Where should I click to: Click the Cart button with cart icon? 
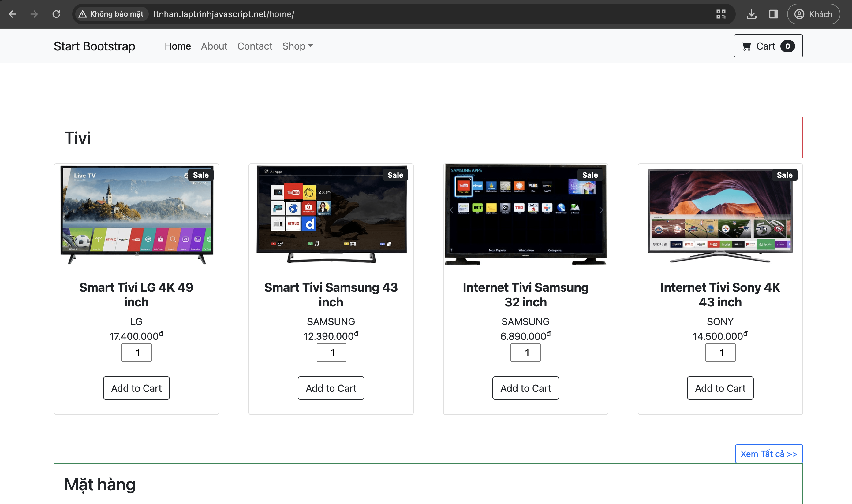(768, 46)
